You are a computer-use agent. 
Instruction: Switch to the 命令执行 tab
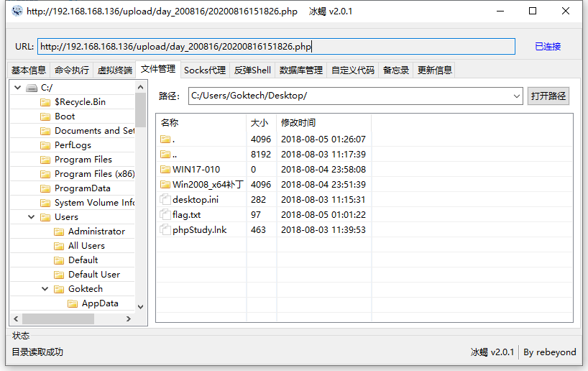[x=72, y=70]
